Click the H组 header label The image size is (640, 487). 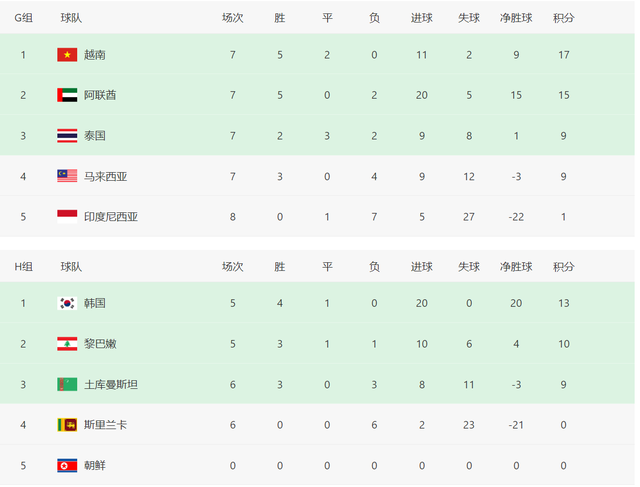point(23,267)
